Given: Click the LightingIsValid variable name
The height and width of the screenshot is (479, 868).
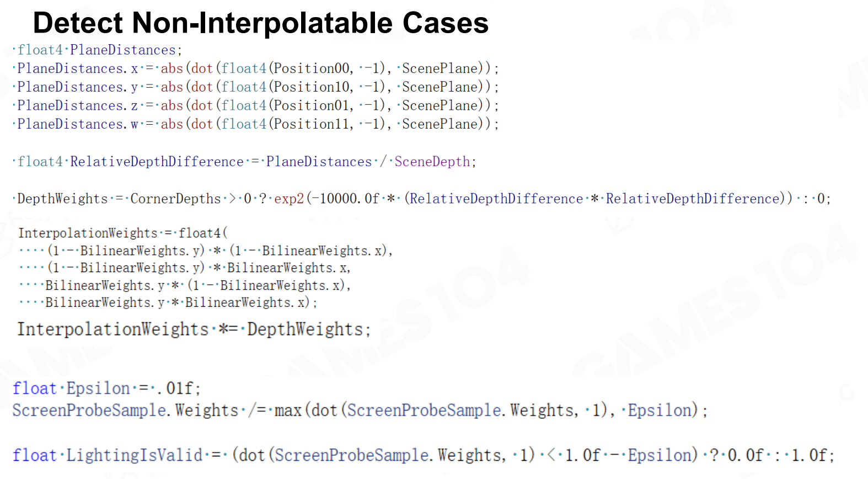Looking at the screenshot, I should coord(134,455).
